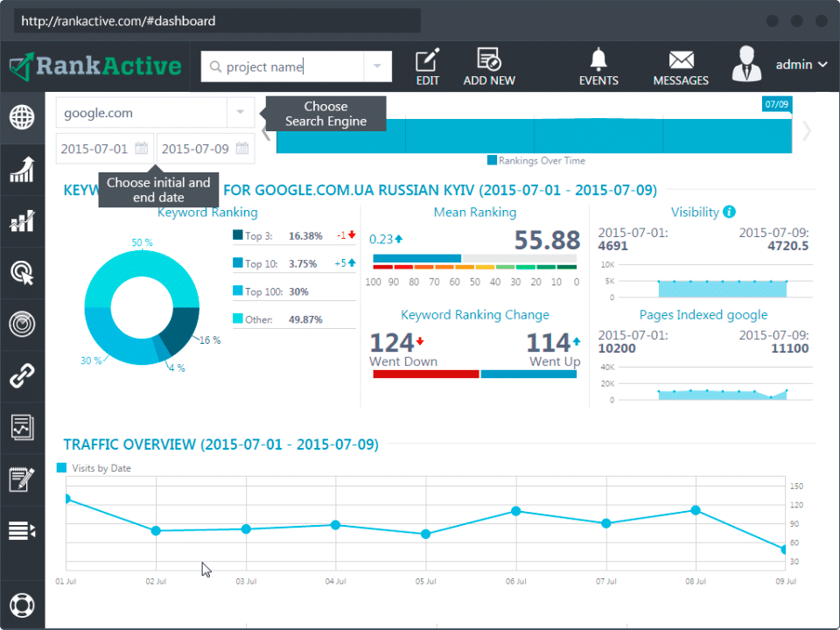This screenshot has width=840, height=630.
Task: Click the blue Went Up bar
Action: coord(528,374)
